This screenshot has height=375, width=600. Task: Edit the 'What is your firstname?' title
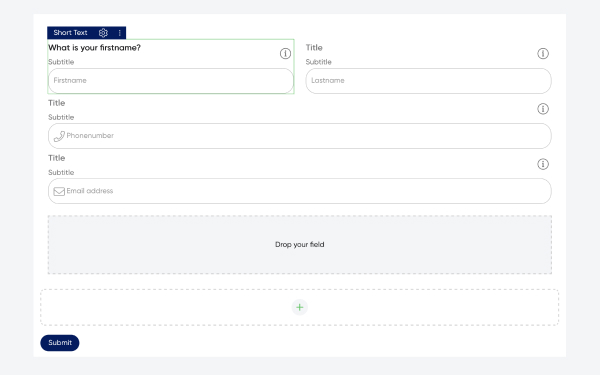click(x=94, y=48)
